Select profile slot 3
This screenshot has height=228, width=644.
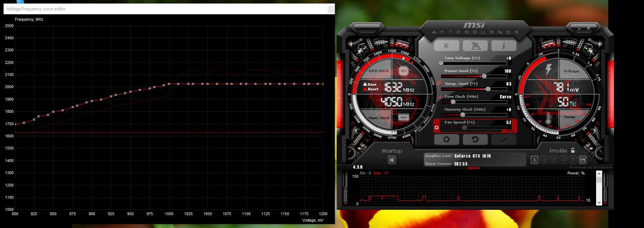pyautogui.click(x=554, y=160)
